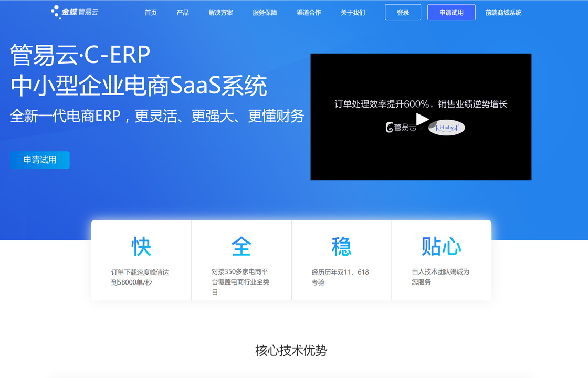Open the 解决方案 menu

coord(221,13)
